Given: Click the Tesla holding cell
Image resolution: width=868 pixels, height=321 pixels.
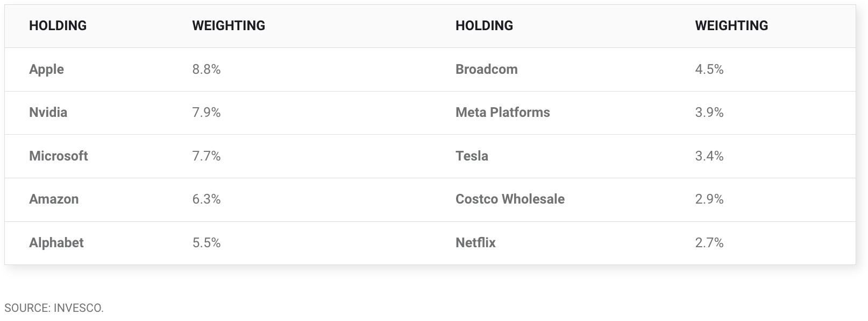Looking at the screenshot, I should [x=472, y=156].
